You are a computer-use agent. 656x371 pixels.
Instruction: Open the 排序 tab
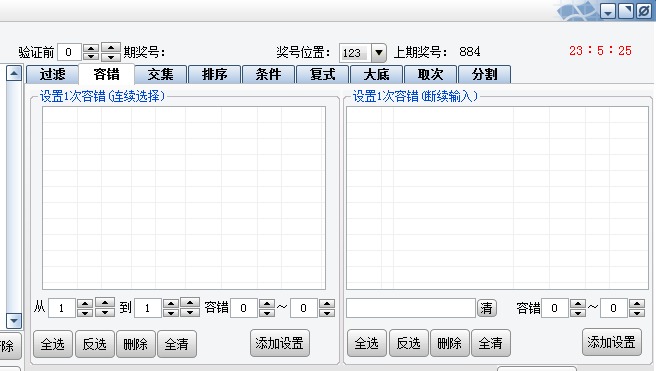pos(215,74)
